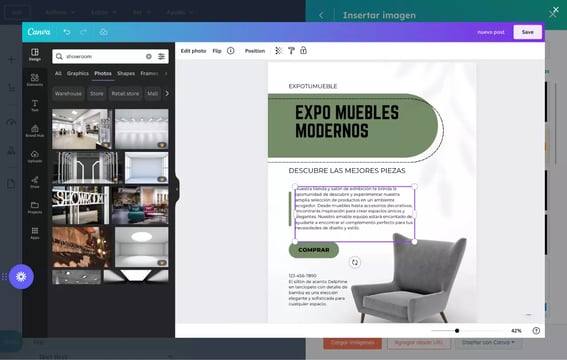Viewport: 567px width, 360px height.
Task: Go back from Insertar imagen panel
Action: [x=321, y=15]
